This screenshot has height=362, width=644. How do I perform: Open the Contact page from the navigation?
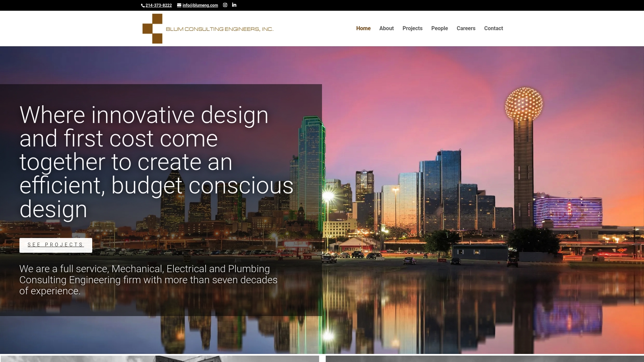tap(493, 28)
